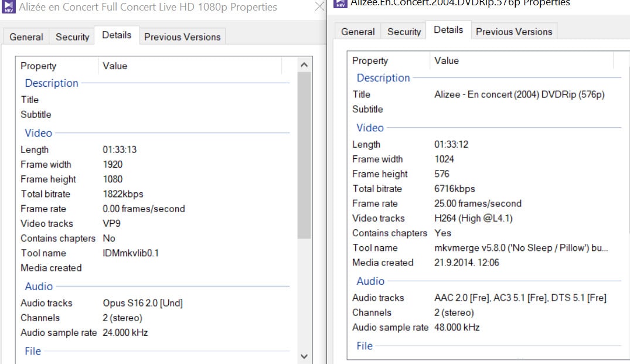Collapse Audio group in right window
The image size is (630, 364).
coord(370,281)
